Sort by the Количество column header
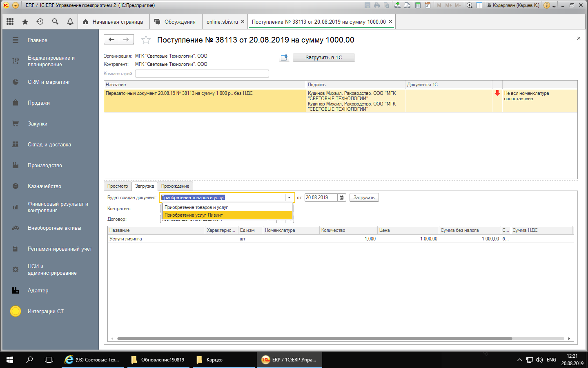 348,230
